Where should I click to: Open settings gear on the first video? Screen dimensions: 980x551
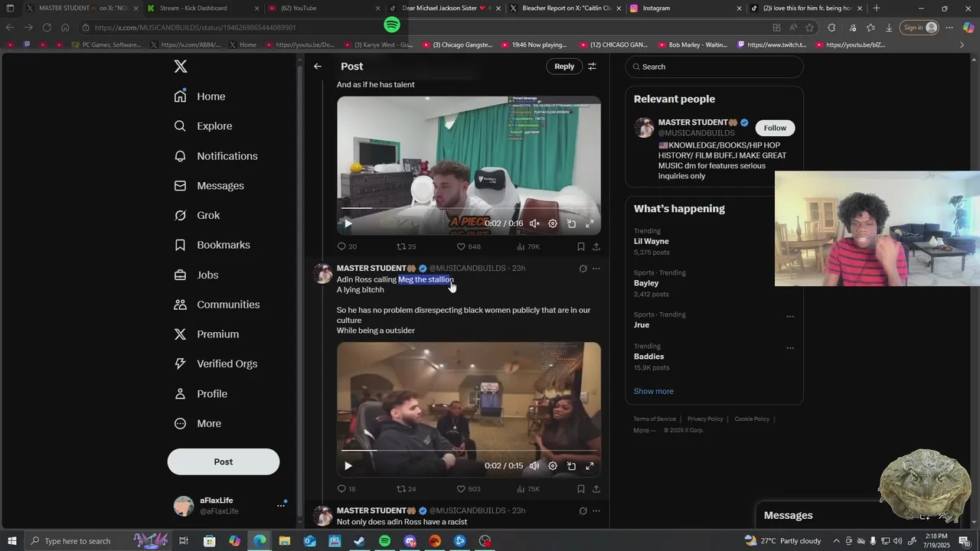553,223
